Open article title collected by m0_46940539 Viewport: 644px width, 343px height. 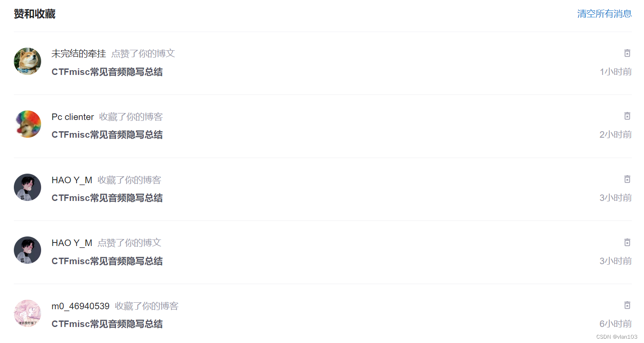pos(107,324)
